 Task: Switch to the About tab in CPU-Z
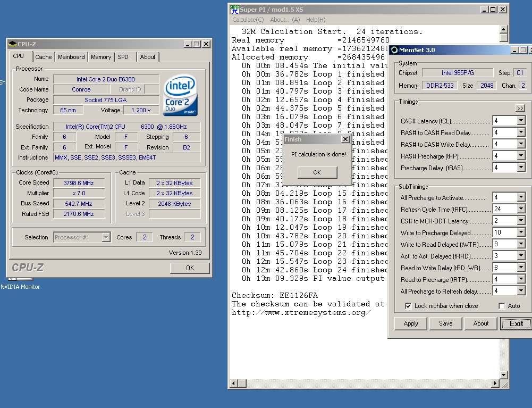coord(148,57)
